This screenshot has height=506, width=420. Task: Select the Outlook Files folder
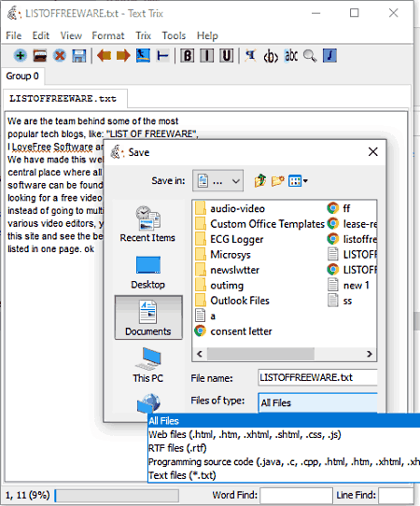click(232, 301)
